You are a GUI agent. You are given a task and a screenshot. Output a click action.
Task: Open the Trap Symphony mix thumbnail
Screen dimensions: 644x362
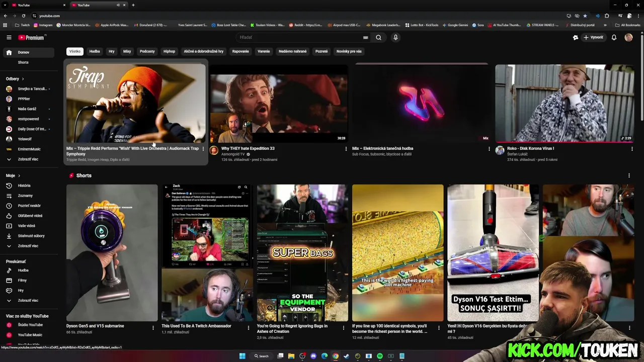pos(136,103)
